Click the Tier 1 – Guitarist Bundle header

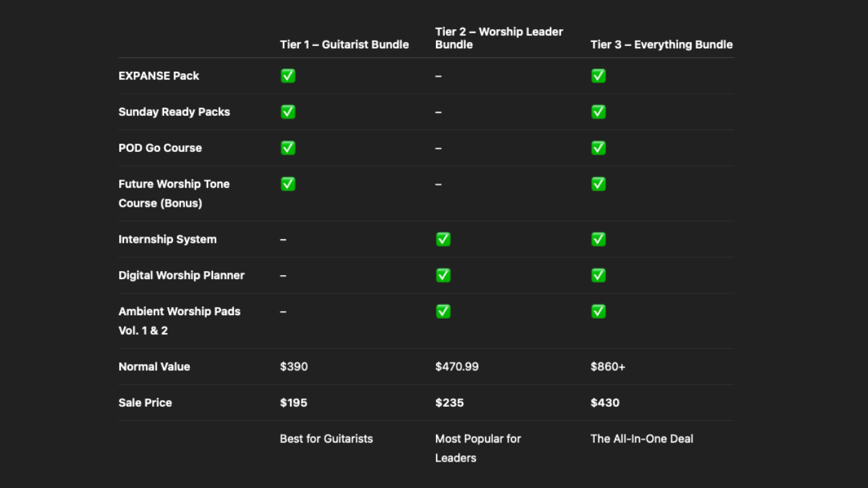tap(344, 45)
